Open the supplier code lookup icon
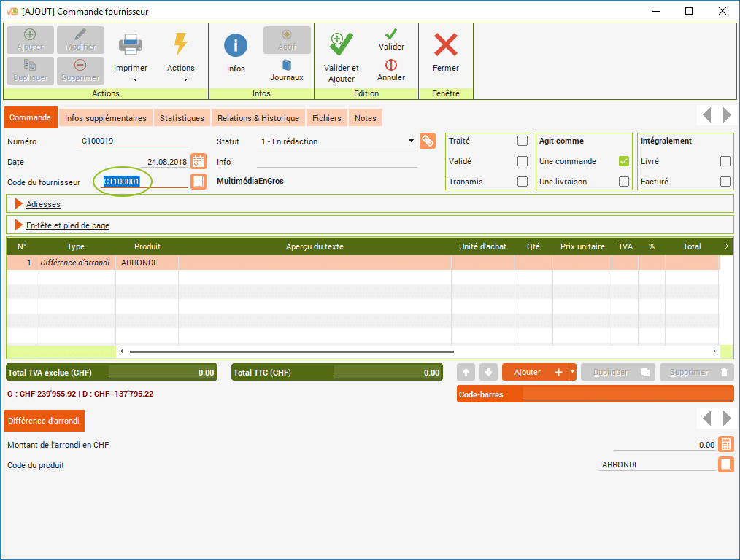Viewport: 740px width, 560px height. [199, 182]
